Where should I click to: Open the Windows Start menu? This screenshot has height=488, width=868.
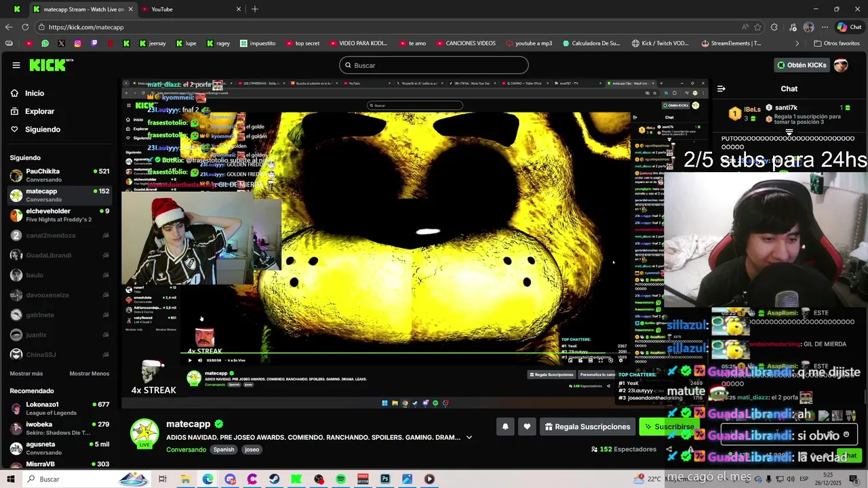coord(11,479)
